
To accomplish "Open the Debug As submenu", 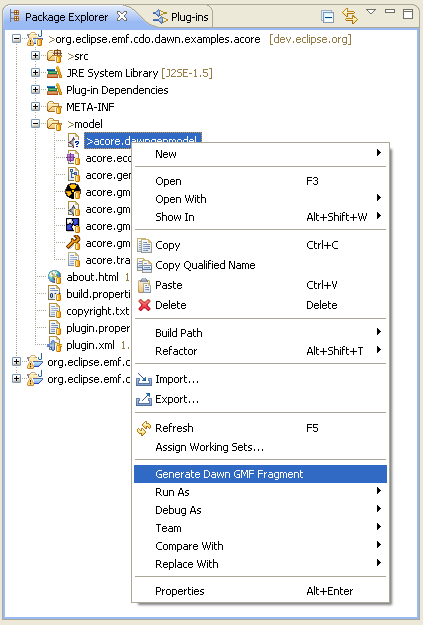I will (260, 510).
